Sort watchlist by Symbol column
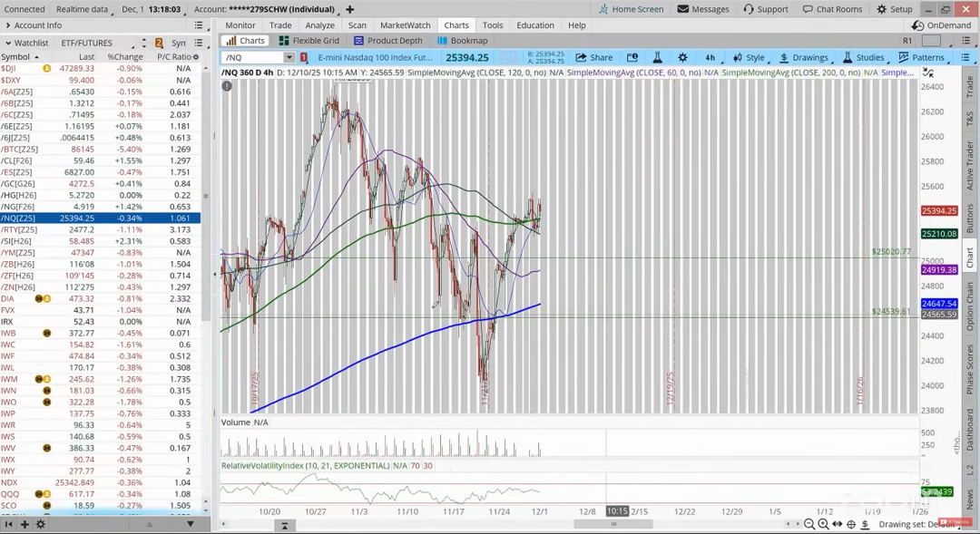Screen dimensions: 980x534 coord(19,57)
